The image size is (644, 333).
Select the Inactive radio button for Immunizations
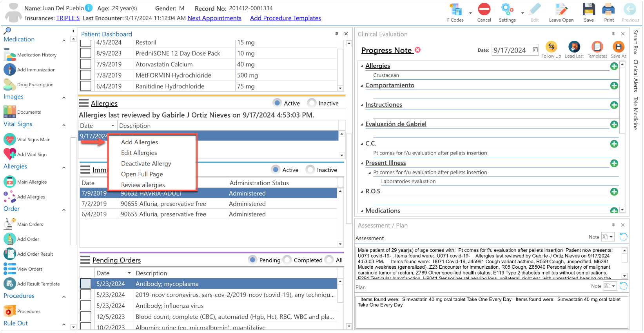(x=310, y=169)
